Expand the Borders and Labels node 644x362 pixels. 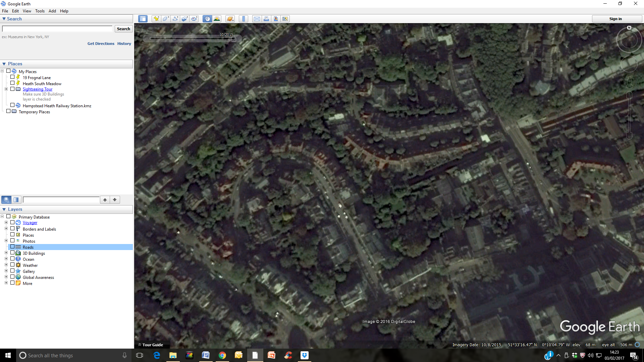click(x=6, y=229)
